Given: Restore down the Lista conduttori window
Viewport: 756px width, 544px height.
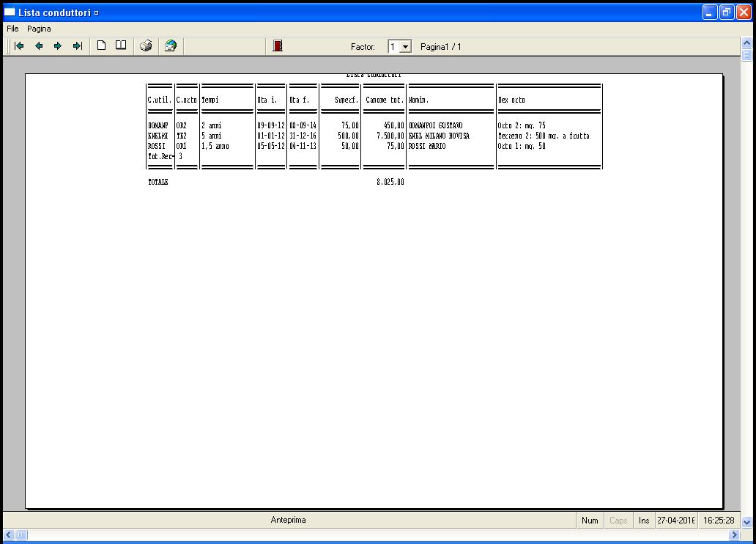Looking at the screenshot, I should tap(726, 12).
